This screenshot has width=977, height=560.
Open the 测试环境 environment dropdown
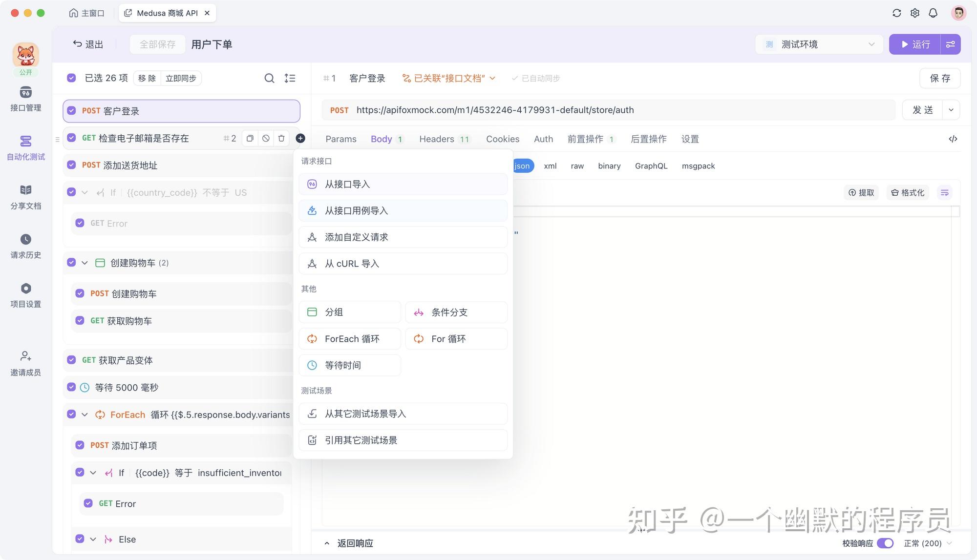point(819,44)
